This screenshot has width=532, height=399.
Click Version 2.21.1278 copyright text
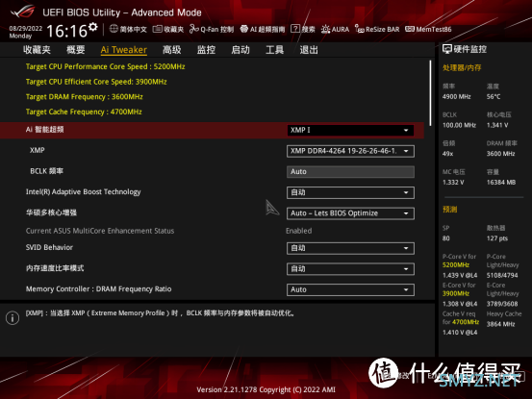[x=266, y=389]
